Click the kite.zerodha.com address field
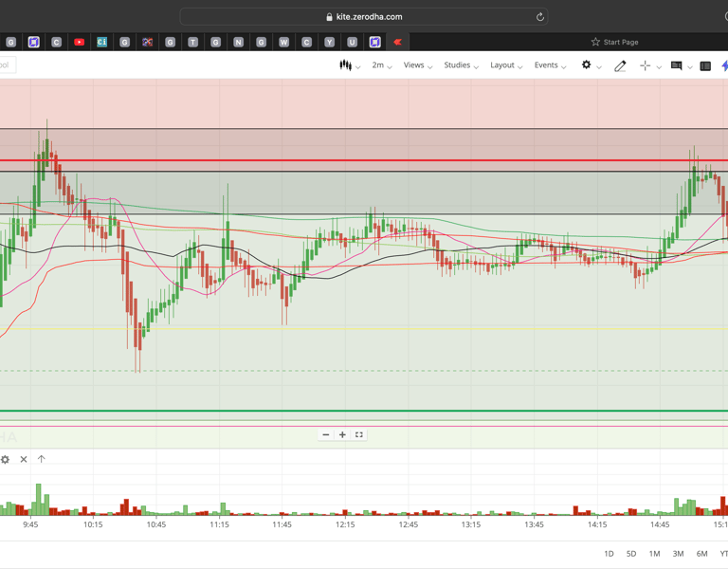 [364, 17]
